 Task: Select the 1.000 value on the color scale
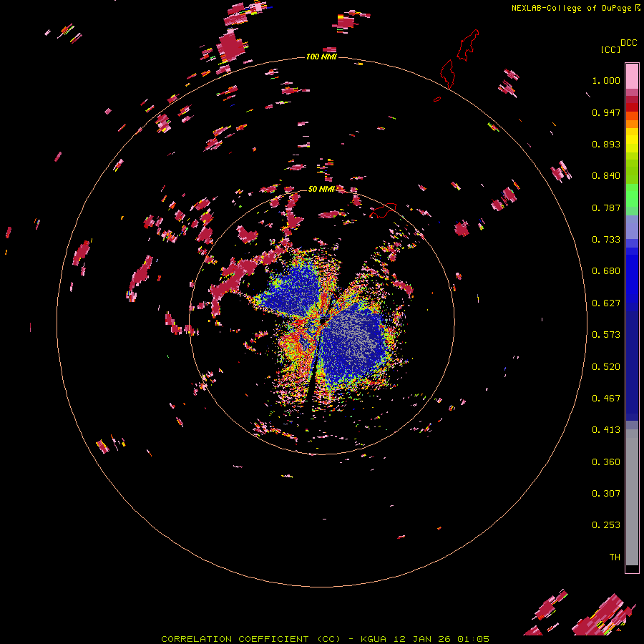(606, 80)
